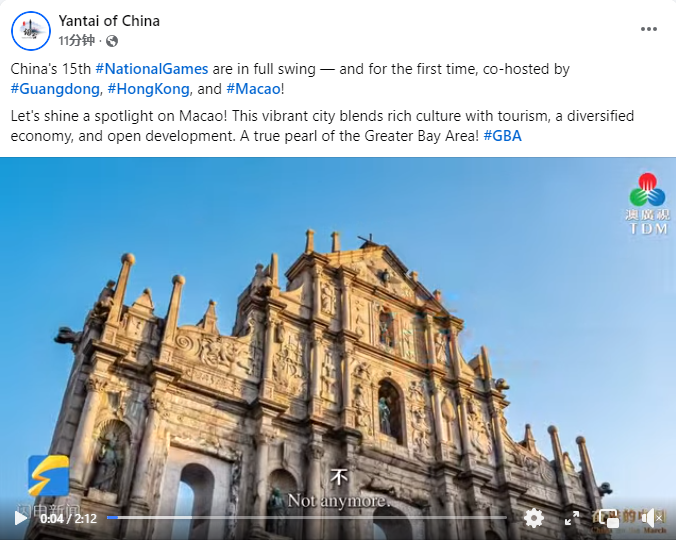This screenshot has width=676, height=540.
Task: Open video settings gear
Action: pos(534,518)
